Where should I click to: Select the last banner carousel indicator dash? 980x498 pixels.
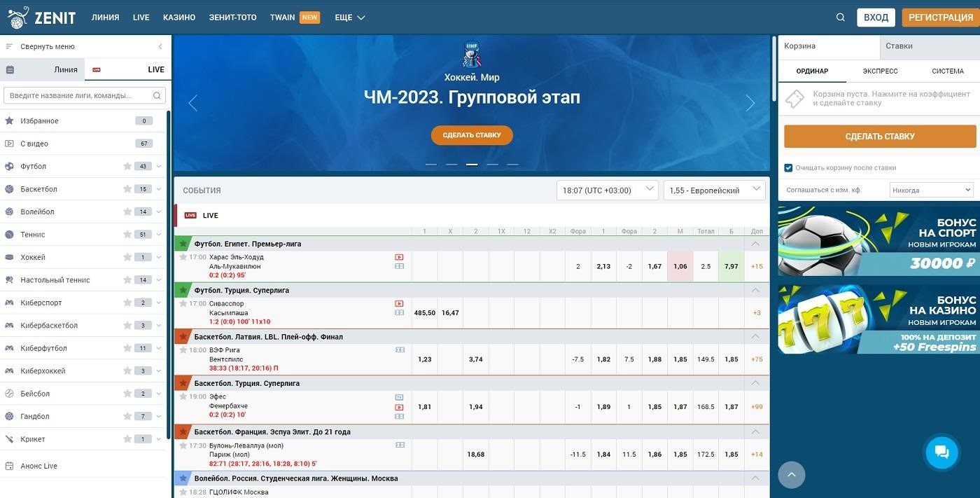(512, 165)
